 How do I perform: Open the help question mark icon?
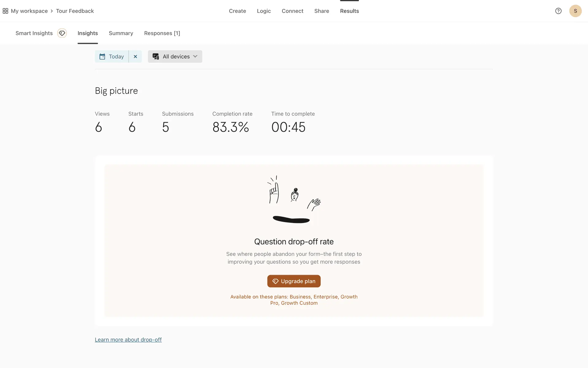pos(558,11)
